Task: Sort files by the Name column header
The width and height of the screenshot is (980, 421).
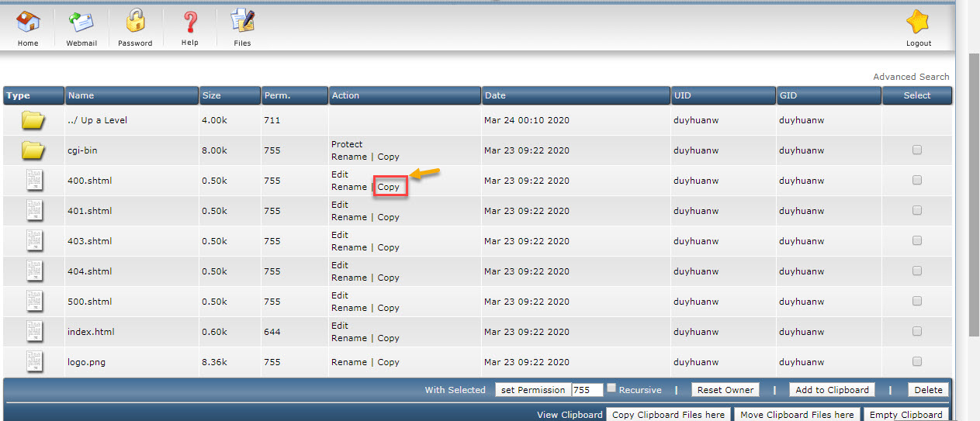Action: pos(81,95)
